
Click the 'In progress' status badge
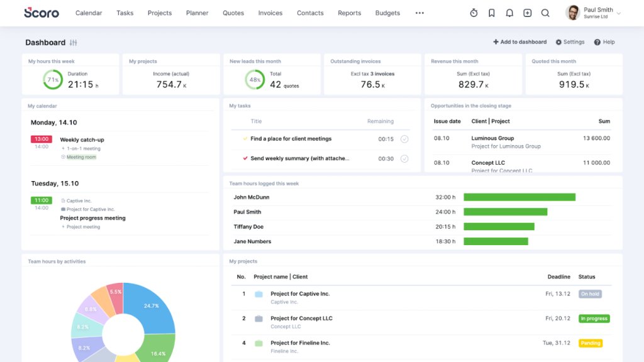[594, 319]
